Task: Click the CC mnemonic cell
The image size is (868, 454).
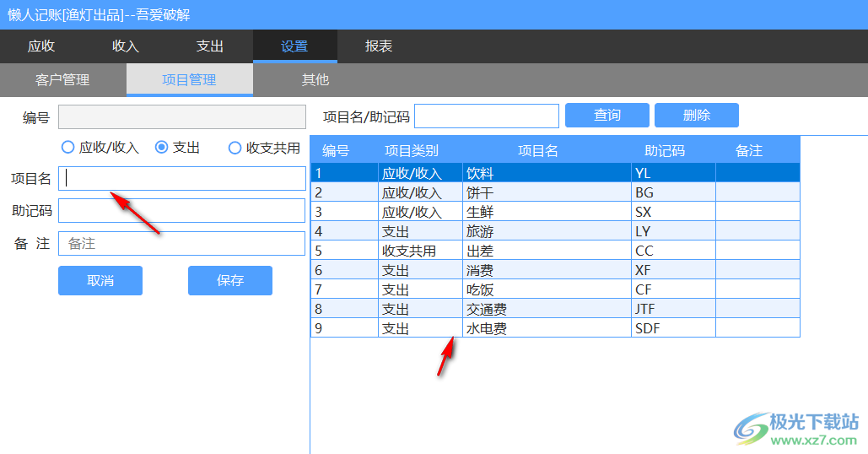Action: click(x=673, y=251)
